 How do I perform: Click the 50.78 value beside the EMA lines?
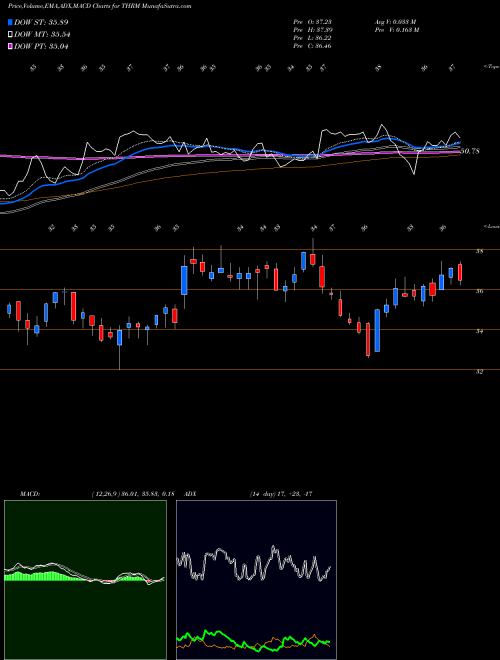coord(470,151)
